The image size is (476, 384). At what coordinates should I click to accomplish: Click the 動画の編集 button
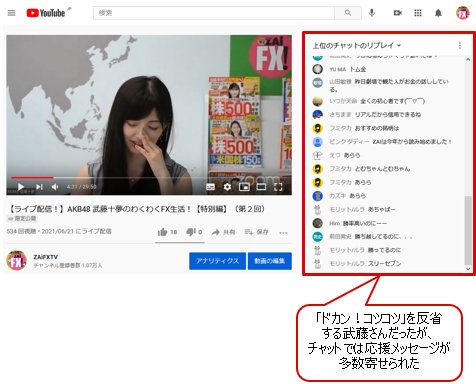[x=270, y=261]
